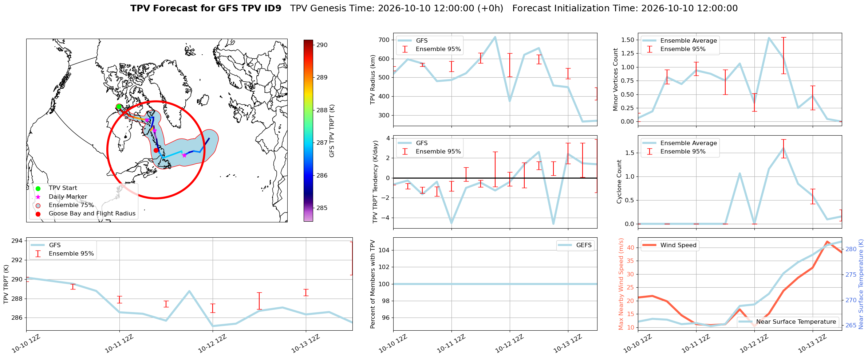
Task: Click the red Goose Bay legend dot
Action: tap(38, 214)
